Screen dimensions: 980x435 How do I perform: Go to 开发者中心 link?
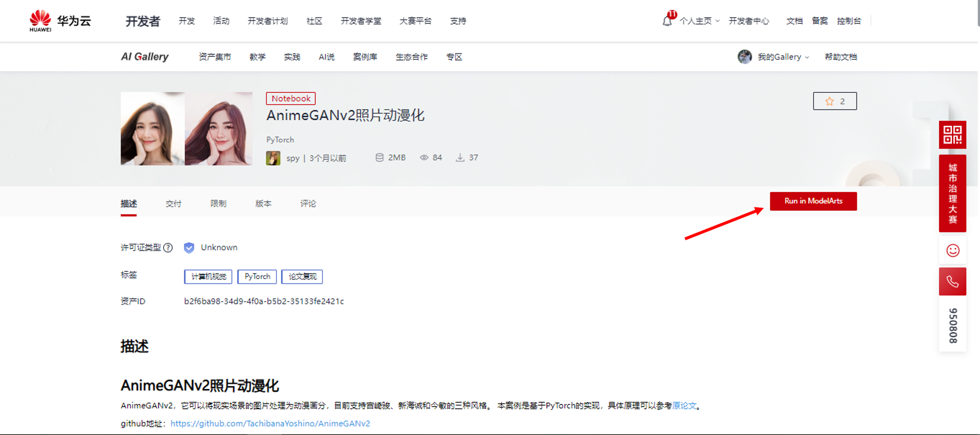coord(749,21)
